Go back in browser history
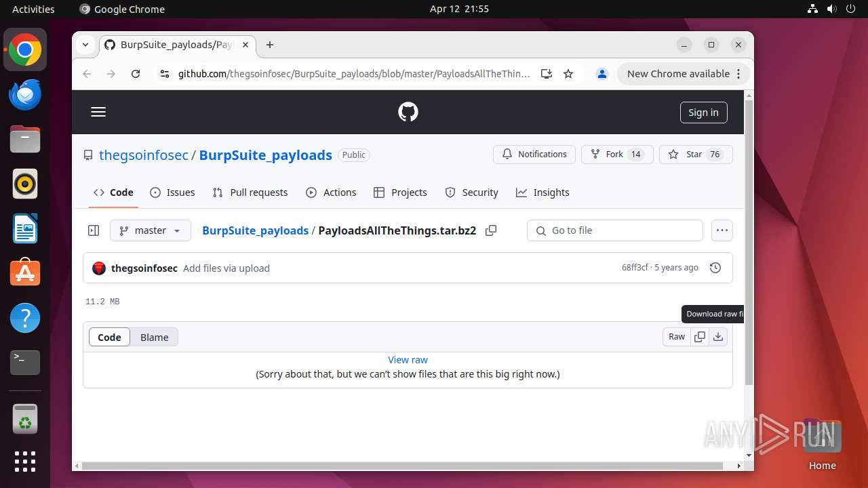 [87, 74]
